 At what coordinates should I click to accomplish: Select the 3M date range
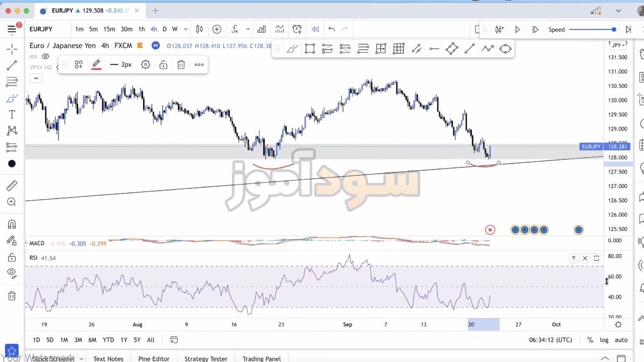78,340
